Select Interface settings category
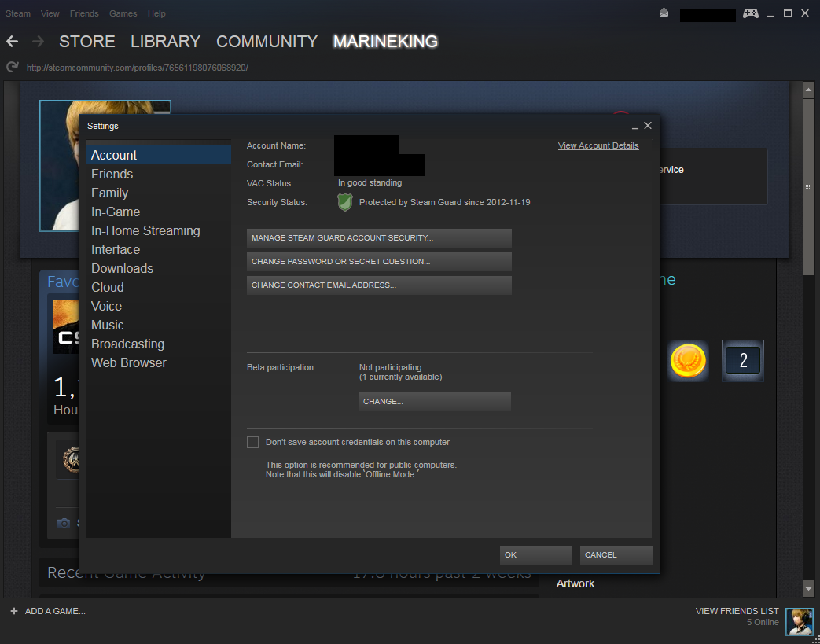This screenshot has height=644, width=820. tap(159, 249)
